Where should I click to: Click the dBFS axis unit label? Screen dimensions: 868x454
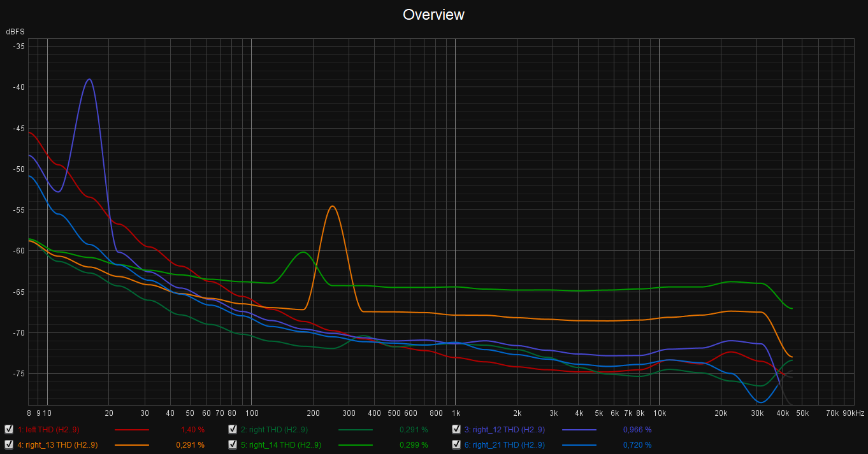(15, 31)
